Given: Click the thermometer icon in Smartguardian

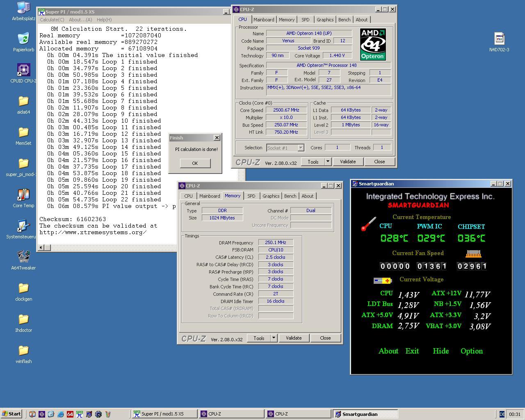Looking at the screenshot, I should click(368, 224).
